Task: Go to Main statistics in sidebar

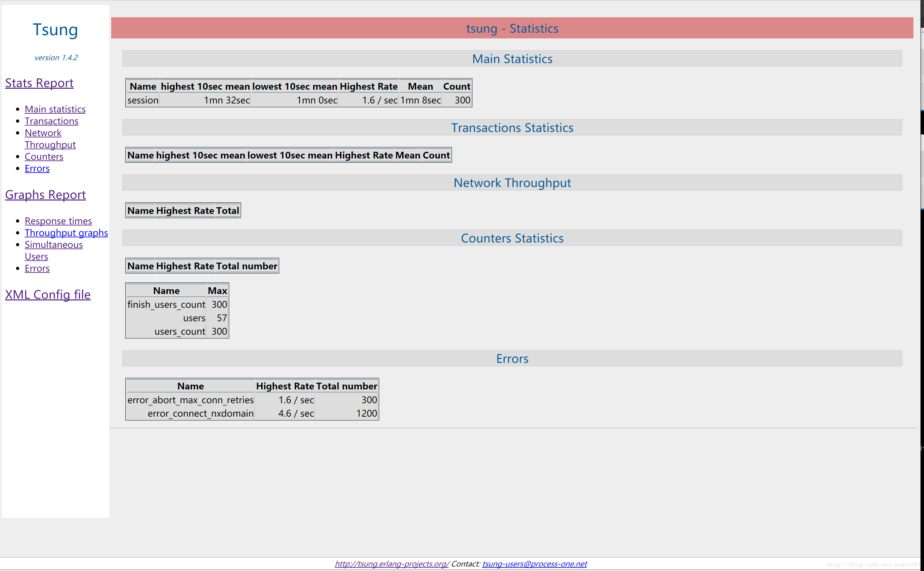Action: tap(55, 109)
